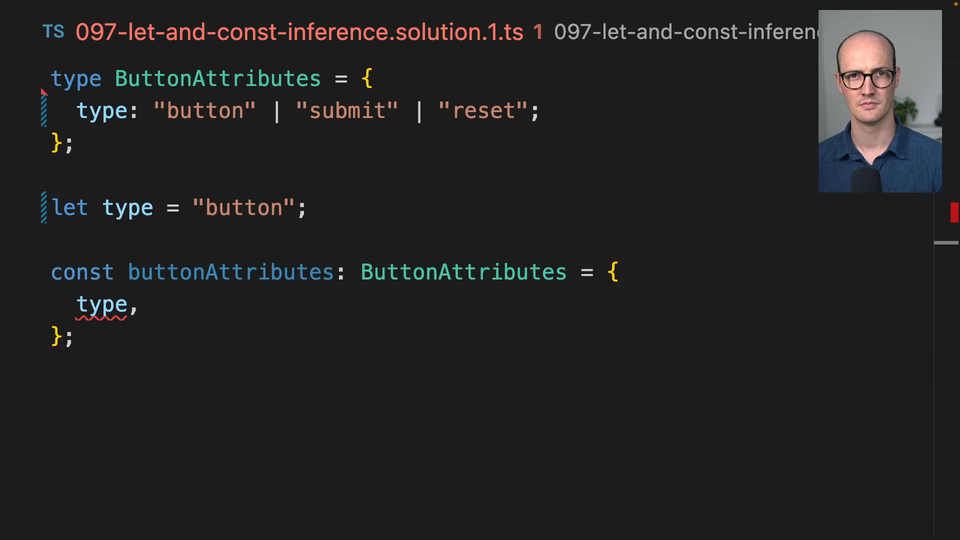Click the ButtonAttributes name in the type declaration
960x540 pixels.
(x=218, y=78)
